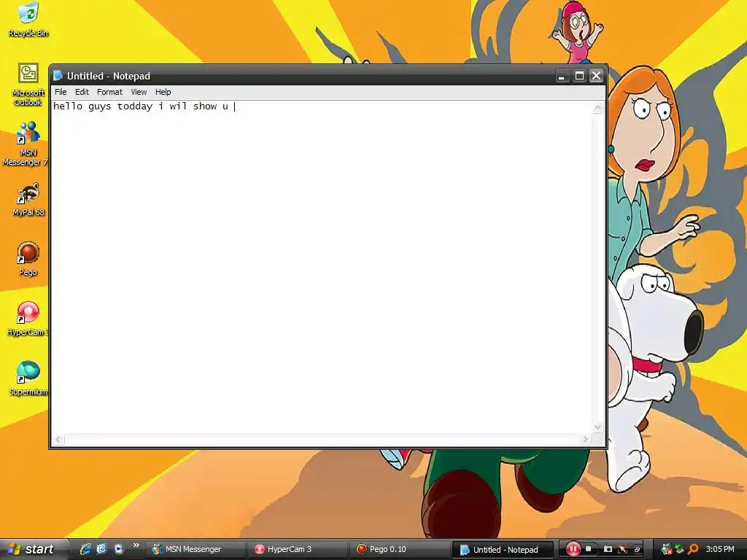Screen dimensions: 747x560
Task: Open the Edit menu in Notepad
Action: (x=82, y=92)
